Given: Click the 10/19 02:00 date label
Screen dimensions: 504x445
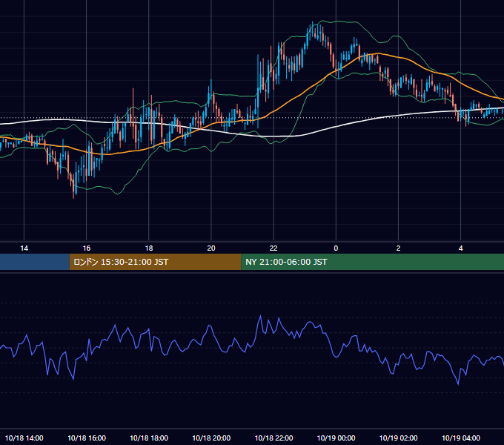Looking at the screenshot, I should 398,438.
